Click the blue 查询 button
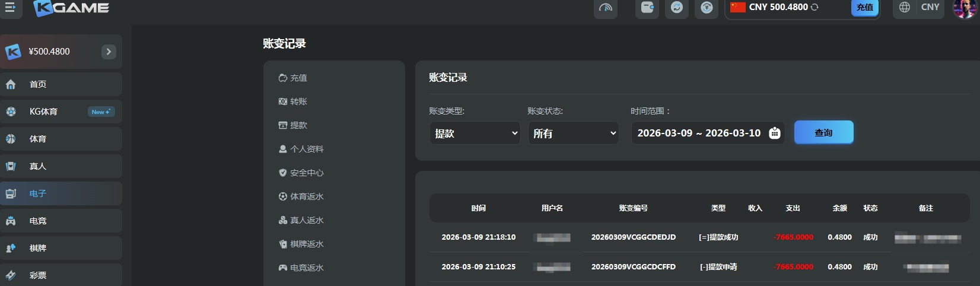 (824, 132)
